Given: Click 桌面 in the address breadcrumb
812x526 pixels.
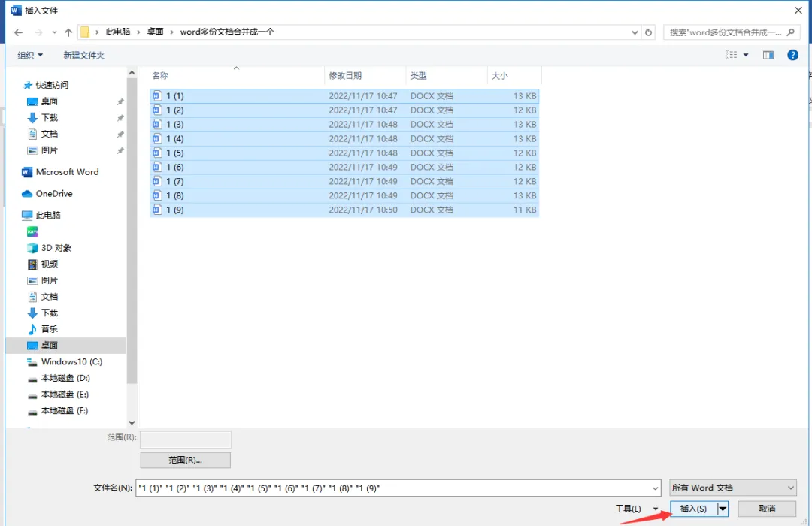Looking at the screenshot, I should pyautogui.click(x=155, y=32).
